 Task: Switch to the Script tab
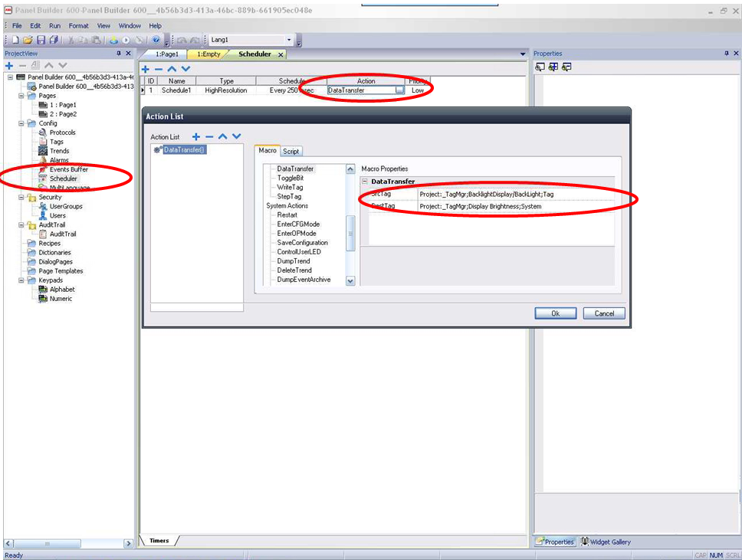coord(291,152)
